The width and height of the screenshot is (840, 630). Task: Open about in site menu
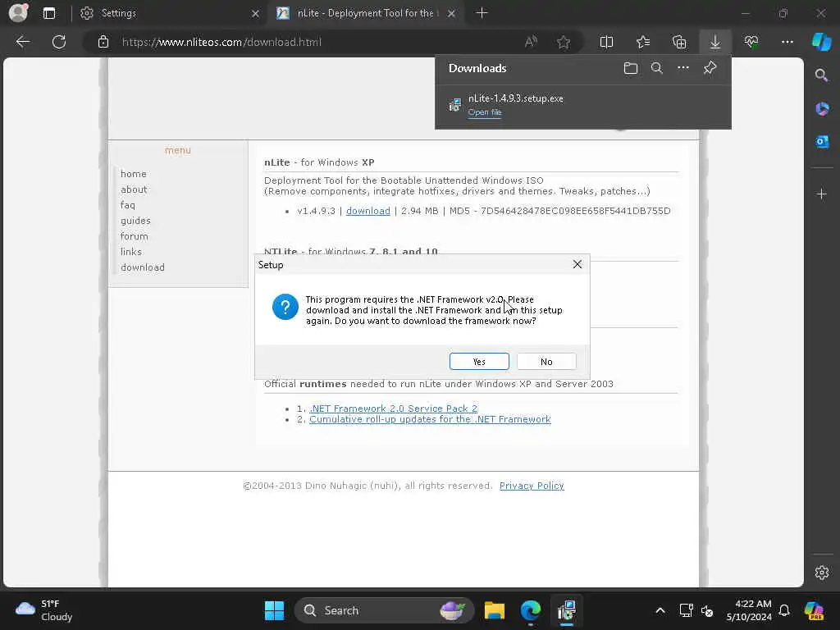pyautogui.click(x=134, y=189)
